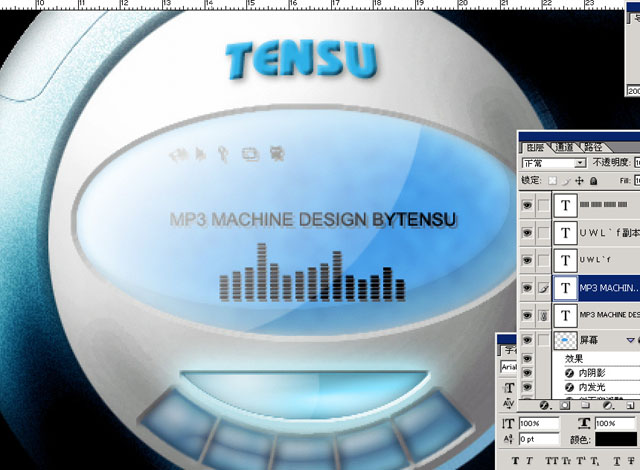Open the Arial font family dropdown

pyautogui.click(x=509, y=367)
